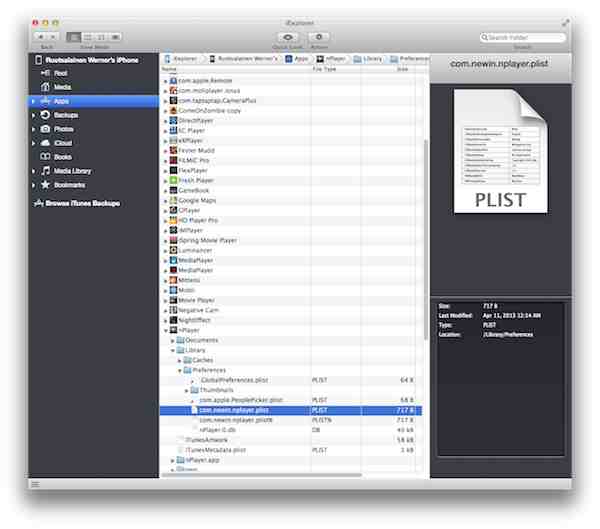This screenshot has width=600, height=529.
Task: Collapse the nPlayer app tree node
Action: [x=166, y=330]
